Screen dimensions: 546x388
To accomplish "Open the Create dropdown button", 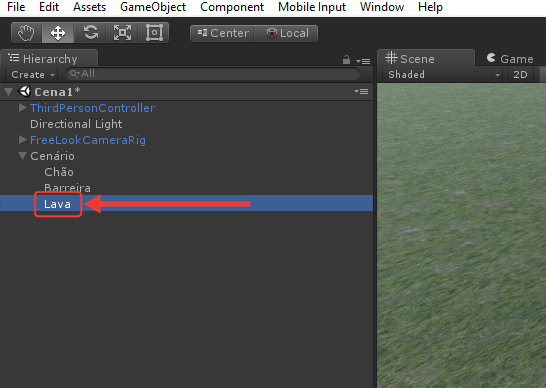I will (x=33, y=75).
